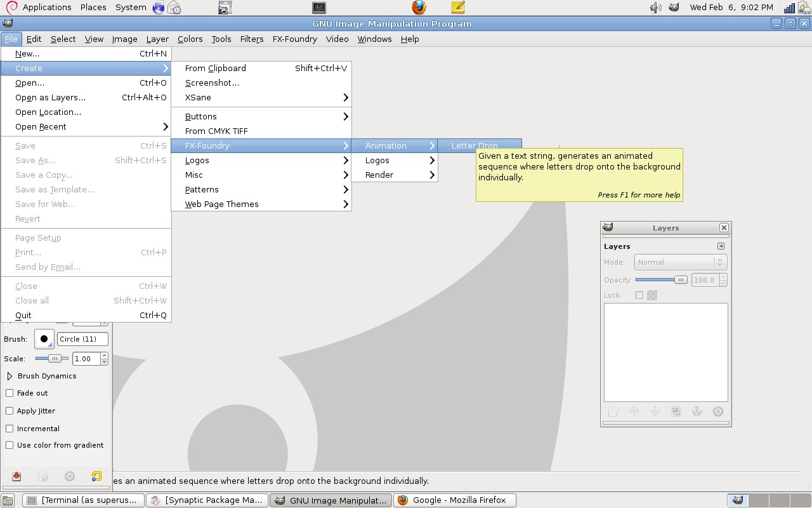This screenshot has width=812, height=508.
Task: Expand the XSane submenu
Action: 261,97
